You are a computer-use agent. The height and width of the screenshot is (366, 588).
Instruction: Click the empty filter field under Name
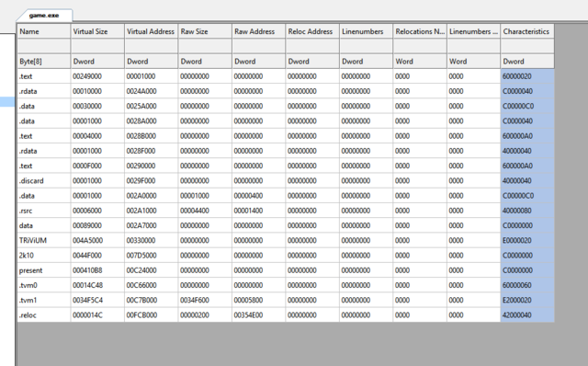pos(44,46)
